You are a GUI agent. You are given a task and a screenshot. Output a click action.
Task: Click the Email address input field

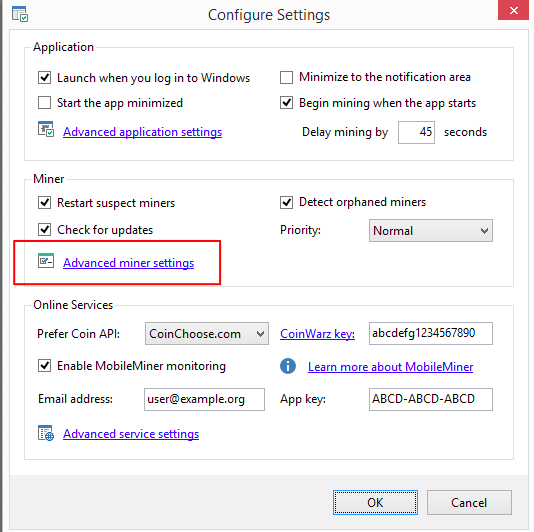click(x=204, y=399)
